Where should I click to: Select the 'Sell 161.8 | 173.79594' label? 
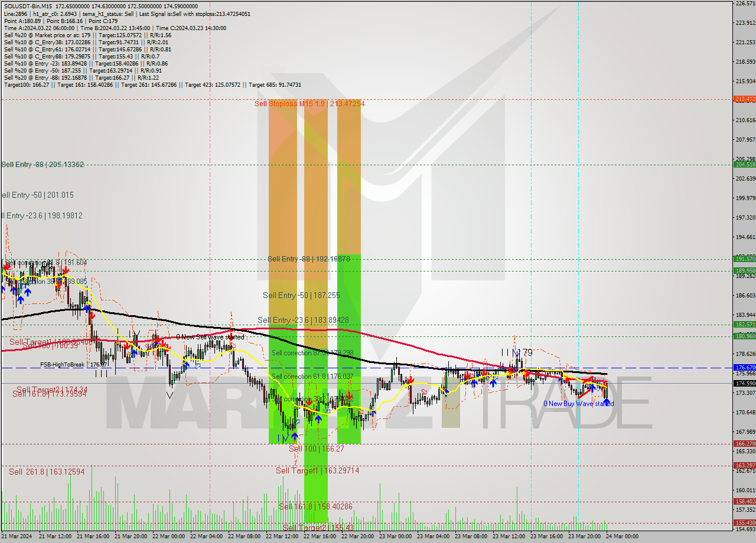point(49,394)
